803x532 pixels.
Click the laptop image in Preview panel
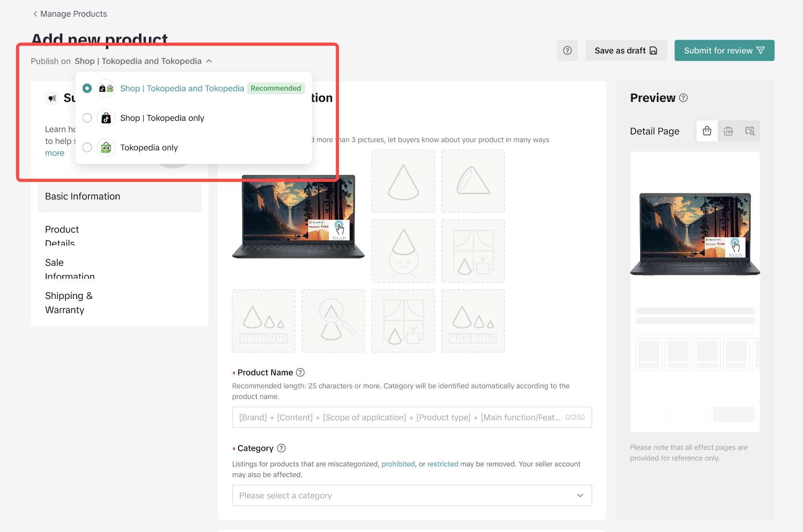[695, 234]
